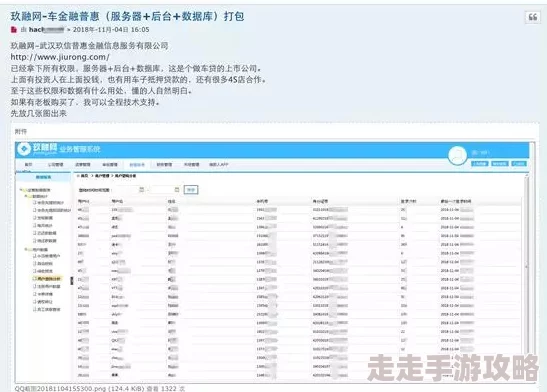This screenshot has height=392, width=547.
Task: Click the red document icon before the author
Action: click(x=14, y=30)
